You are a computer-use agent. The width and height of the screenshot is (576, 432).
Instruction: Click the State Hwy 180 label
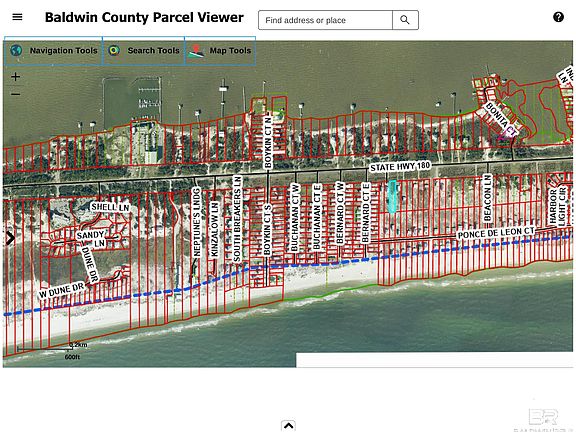(x=400, y=167)
